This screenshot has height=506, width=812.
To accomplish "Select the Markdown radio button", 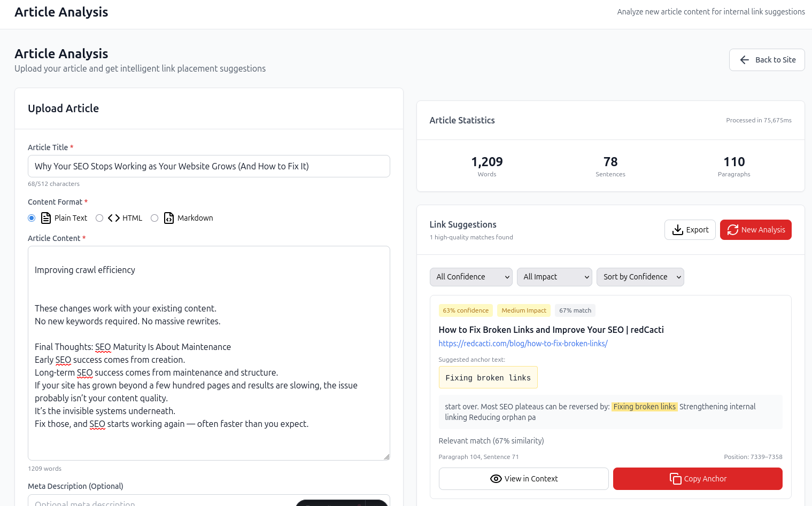I will coord(154,218).
